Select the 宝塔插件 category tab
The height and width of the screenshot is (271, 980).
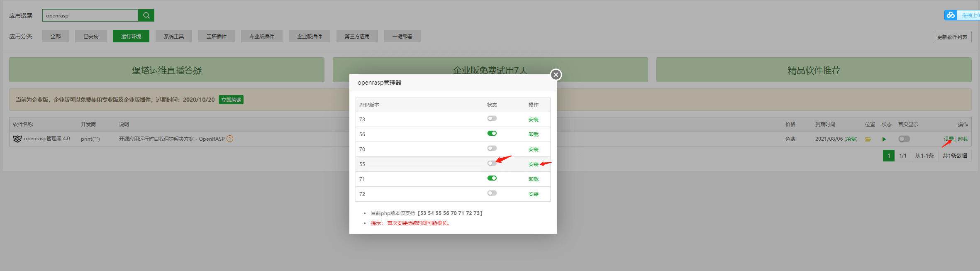click(x=217, y=36)
